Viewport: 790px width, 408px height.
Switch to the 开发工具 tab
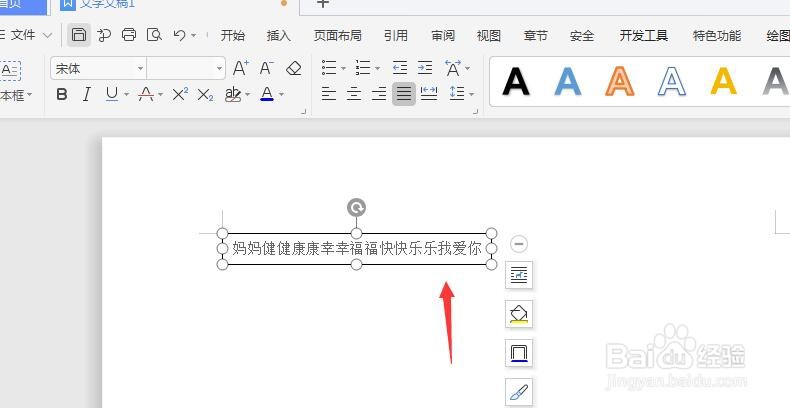pyautogui.click(x=643, y=35)
